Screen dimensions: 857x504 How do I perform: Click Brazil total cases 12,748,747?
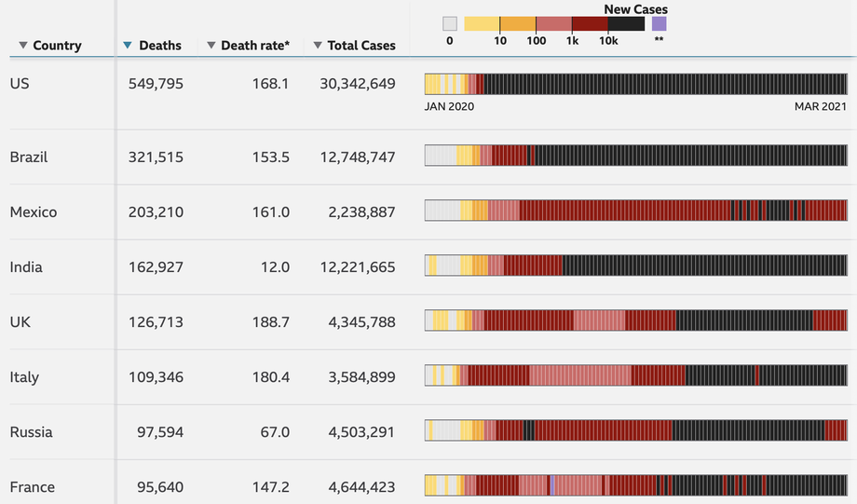[x=358, y=157]
